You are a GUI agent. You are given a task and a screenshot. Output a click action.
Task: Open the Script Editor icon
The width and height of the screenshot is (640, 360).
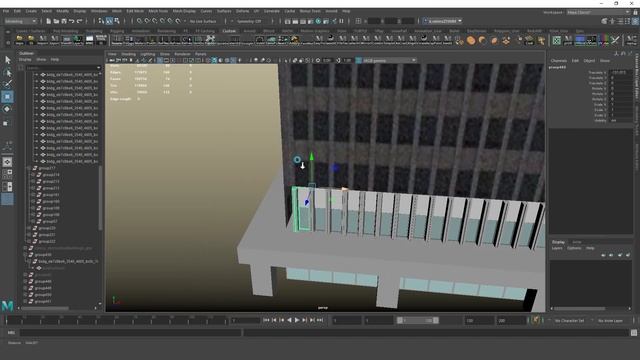click(633, 333)
